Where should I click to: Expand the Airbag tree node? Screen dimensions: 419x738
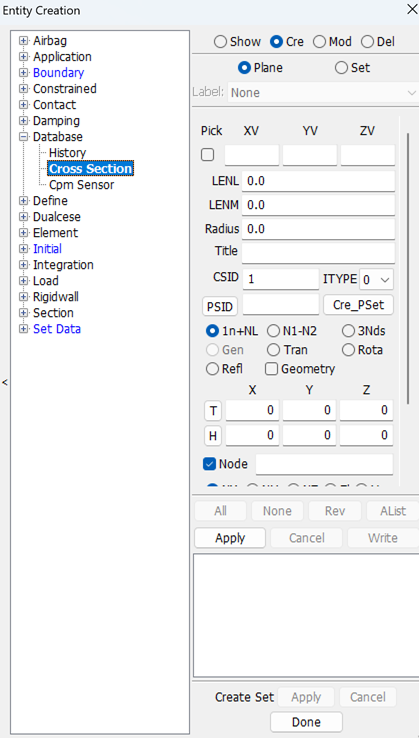[23, 41]
